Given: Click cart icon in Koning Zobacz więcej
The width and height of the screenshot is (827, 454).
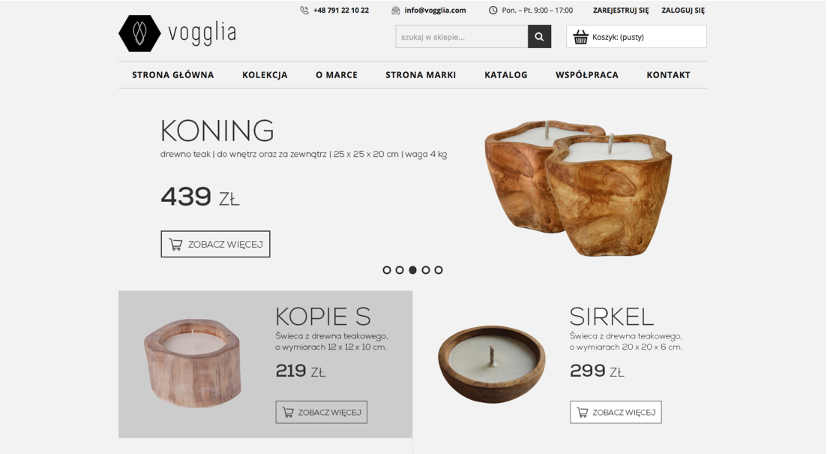Looking at the screenshot, I should click(176, 244).
